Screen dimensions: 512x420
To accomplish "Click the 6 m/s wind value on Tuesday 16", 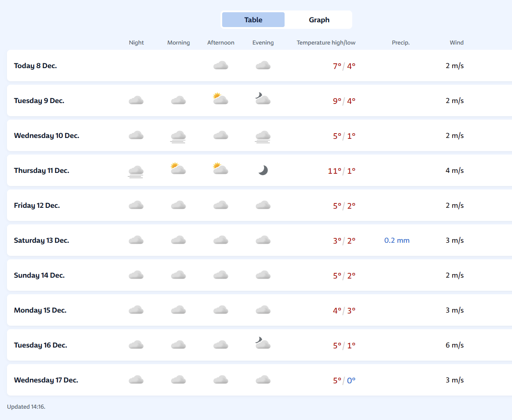I will tap(454, 345).
